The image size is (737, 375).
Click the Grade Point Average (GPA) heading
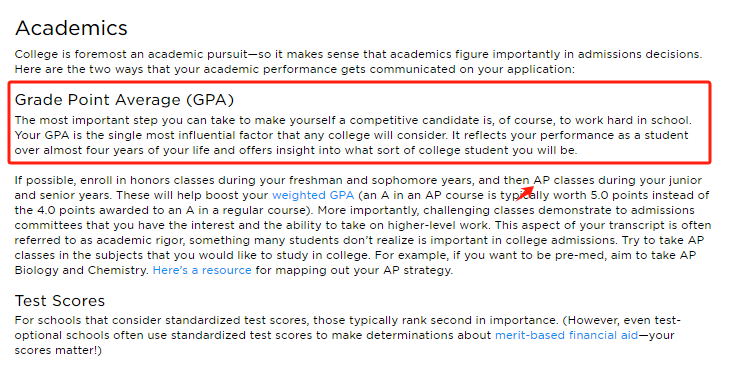point(124,100)
